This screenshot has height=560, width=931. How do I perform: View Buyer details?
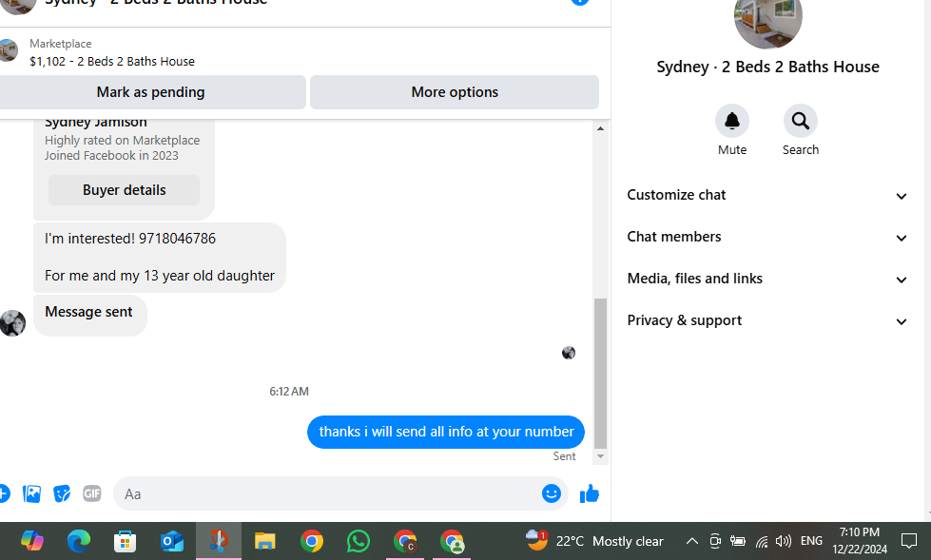coord(124,190)
